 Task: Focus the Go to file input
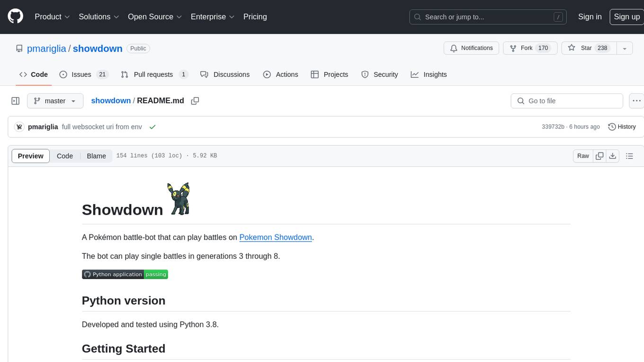tap(567, 101)
